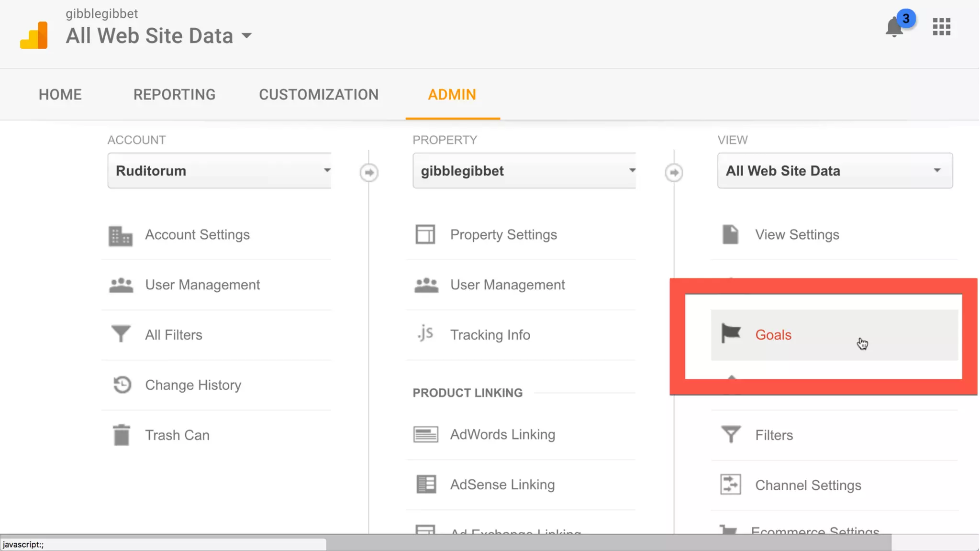Switch to the CUSTOMIZATION tab

coord(319,95)
